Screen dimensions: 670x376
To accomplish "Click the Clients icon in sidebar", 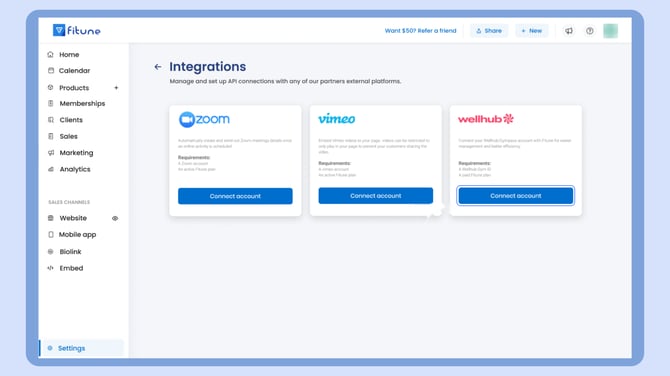I will pyautogui.click(x=51, y=120).
